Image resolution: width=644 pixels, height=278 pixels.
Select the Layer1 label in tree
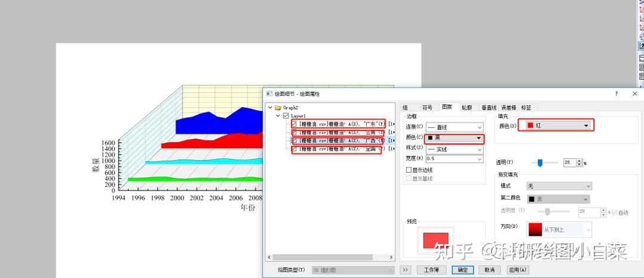(299, 116)
